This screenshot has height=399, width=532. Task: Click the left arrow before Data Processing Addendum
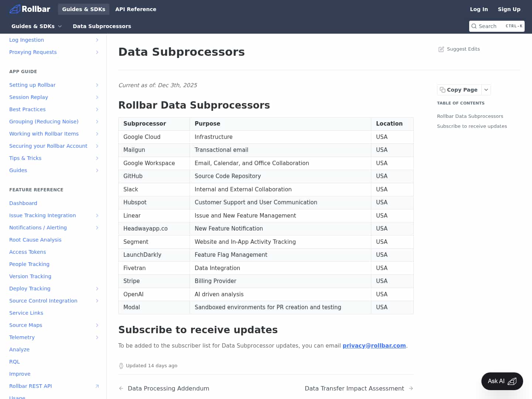[121, 388]
